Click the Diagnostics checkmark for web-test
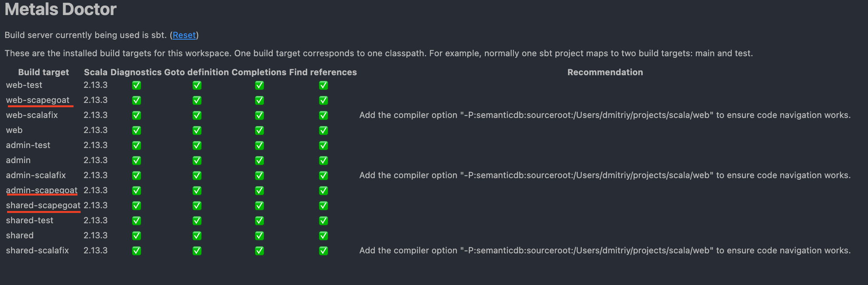Viewport: 868px width, 285px height. 136,85
